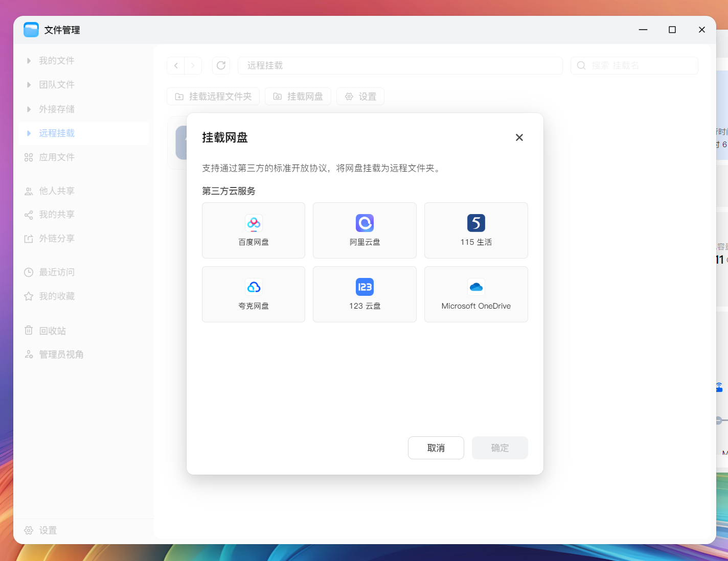
Task: Expand the 团队文件 tree arrow
Action: point(29,85)
